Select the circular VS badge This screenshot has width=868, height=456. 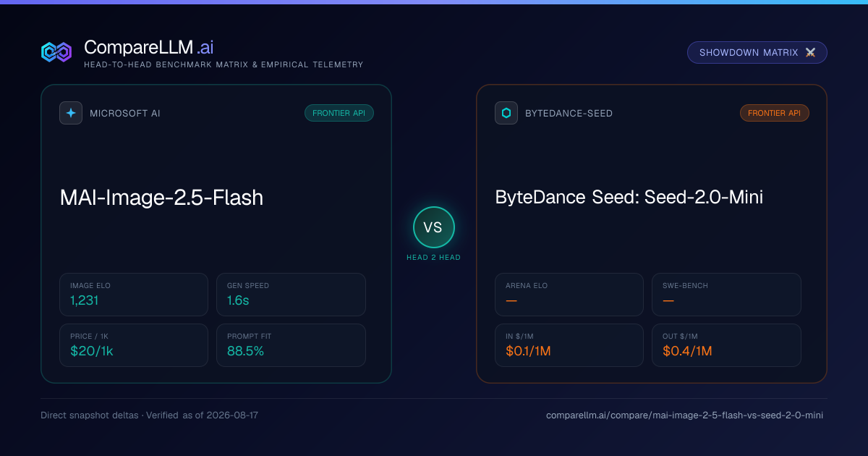[433, 227]
